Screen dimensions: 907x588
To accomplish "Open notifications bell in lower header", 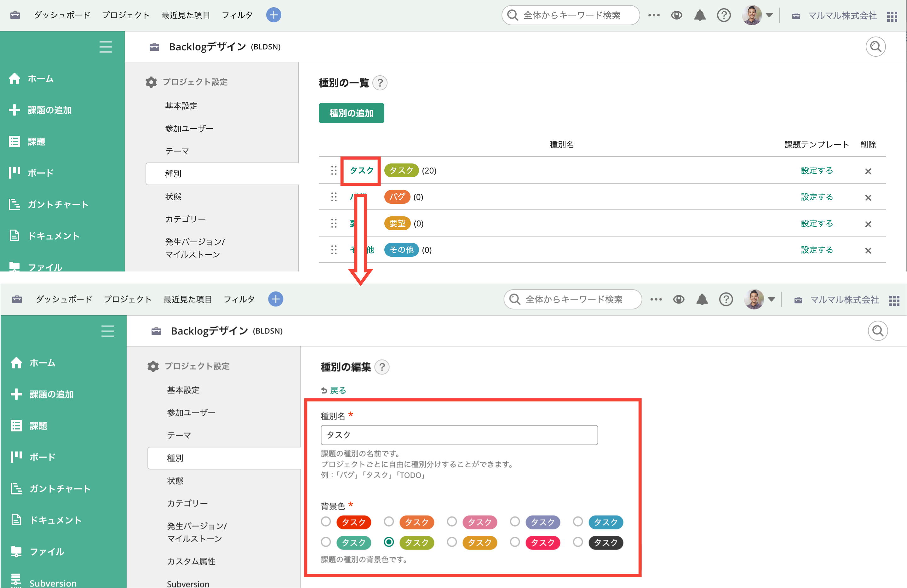I will tap(702, 300).
